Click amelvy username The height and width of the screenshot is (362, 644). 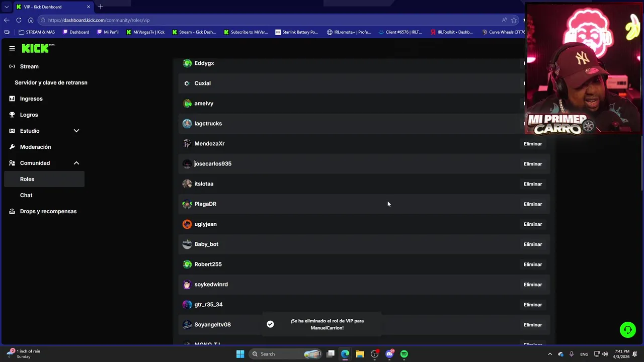coord(204,104)
